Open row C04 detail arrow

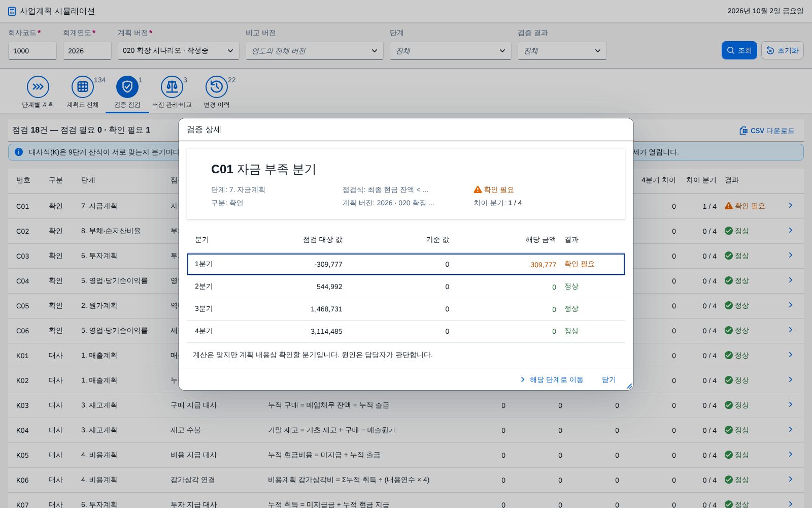[x=791, y=280]
